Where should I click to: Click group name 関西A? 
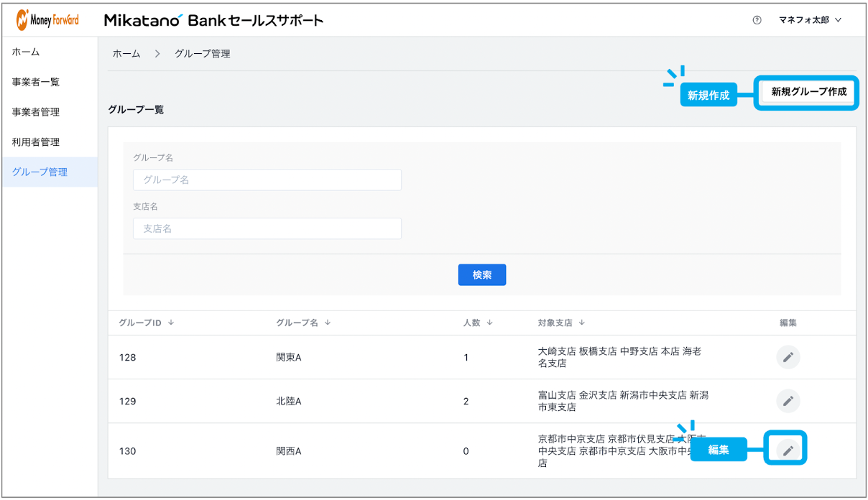click(289, 451)
